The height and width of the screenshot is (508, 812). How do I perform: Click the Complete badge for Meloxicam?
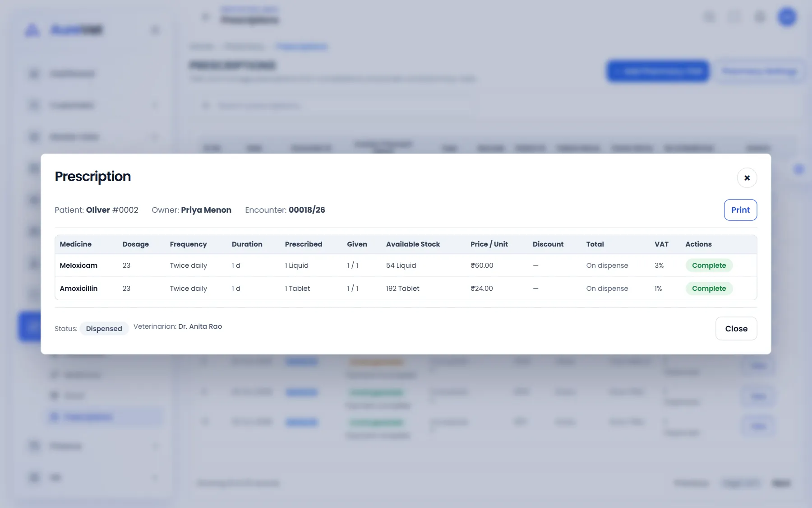[709, 266]
